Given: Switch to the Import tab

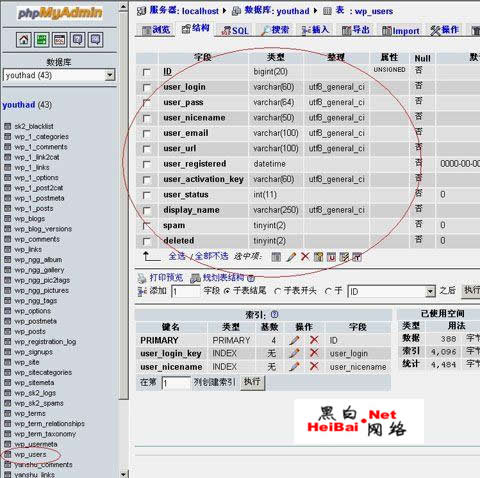Looking at the screenshot, I should point(400,31).
